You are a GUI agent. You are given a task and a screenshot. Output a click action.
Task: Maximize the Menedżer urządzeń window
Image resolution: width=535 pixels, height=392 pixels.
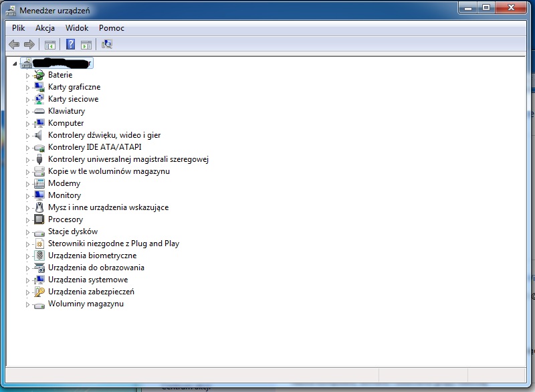[x=486, y=8]
